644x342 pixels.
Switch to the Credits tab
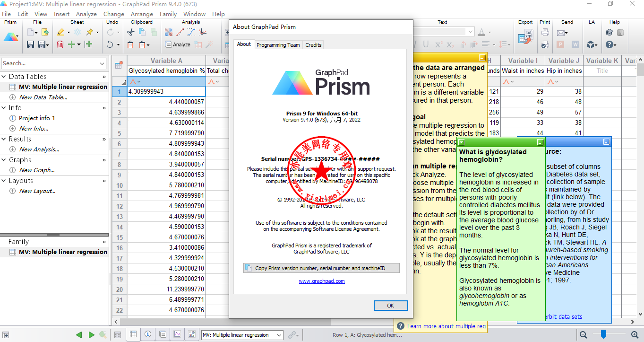[313, 45]
